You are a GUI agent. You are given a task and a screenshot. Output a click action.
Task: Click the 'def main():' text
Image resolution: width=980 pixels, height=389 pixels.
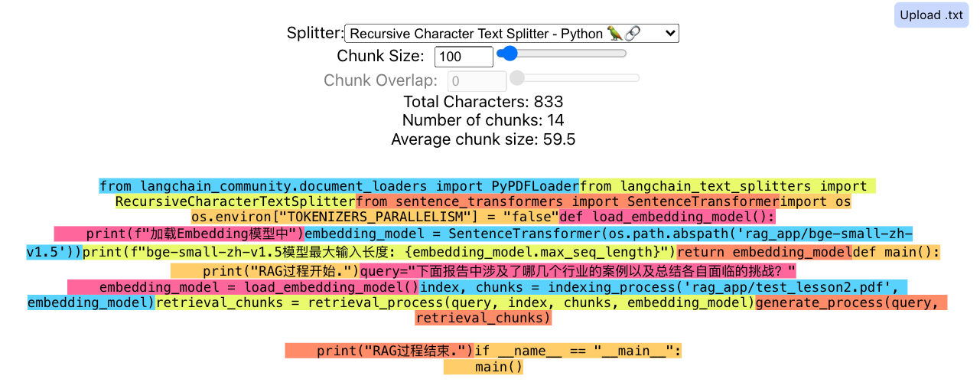pos(896,252)
